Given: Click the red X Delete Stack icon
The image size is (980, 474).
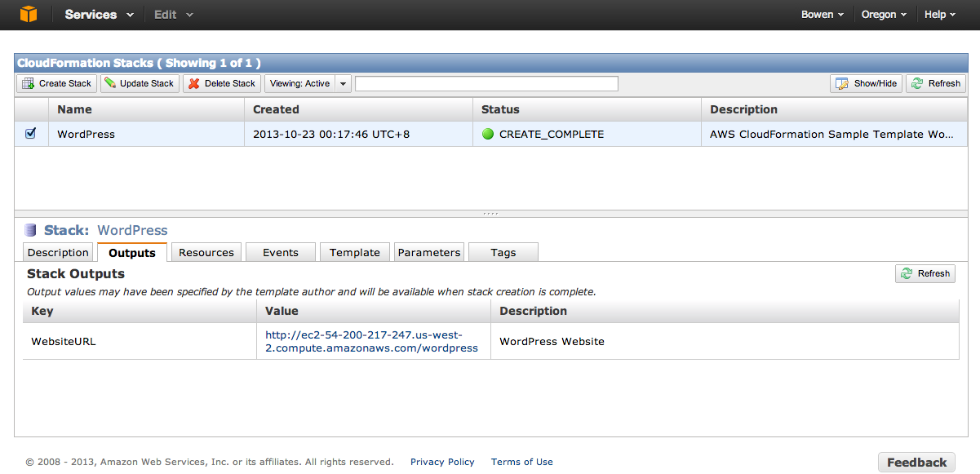Looking at the screenshot, I should 193,83.
